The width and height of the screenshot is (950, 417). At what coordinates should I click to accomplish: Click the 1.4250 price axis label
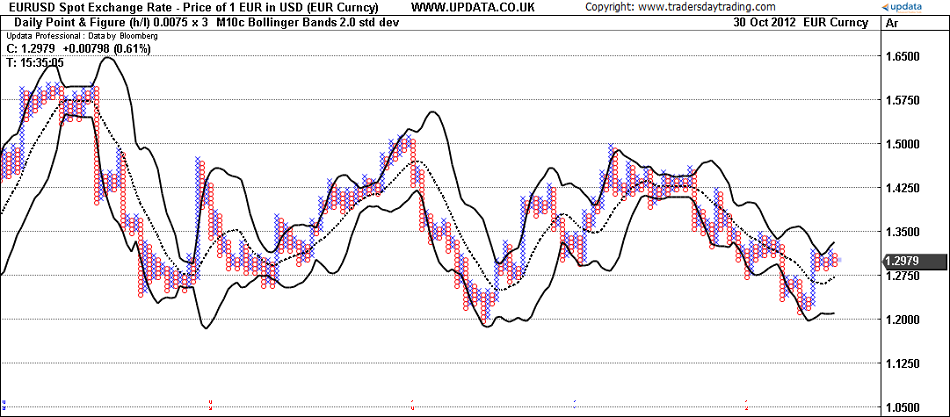902,188
